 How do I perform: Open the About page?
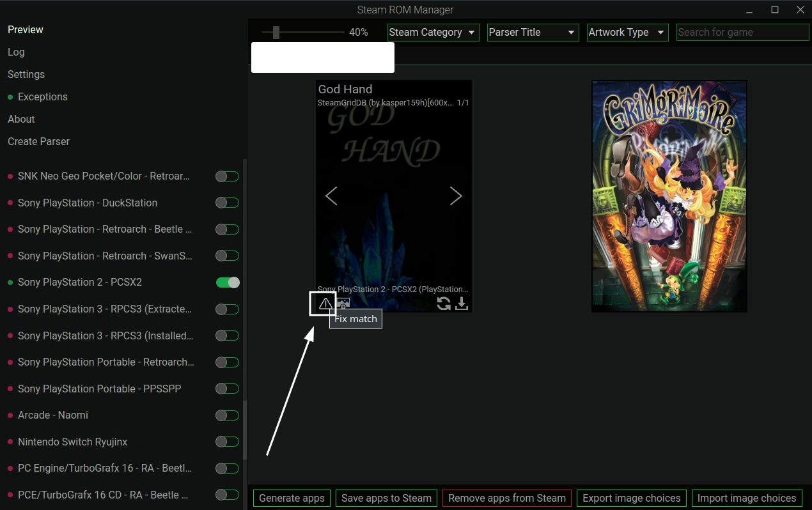21,119
